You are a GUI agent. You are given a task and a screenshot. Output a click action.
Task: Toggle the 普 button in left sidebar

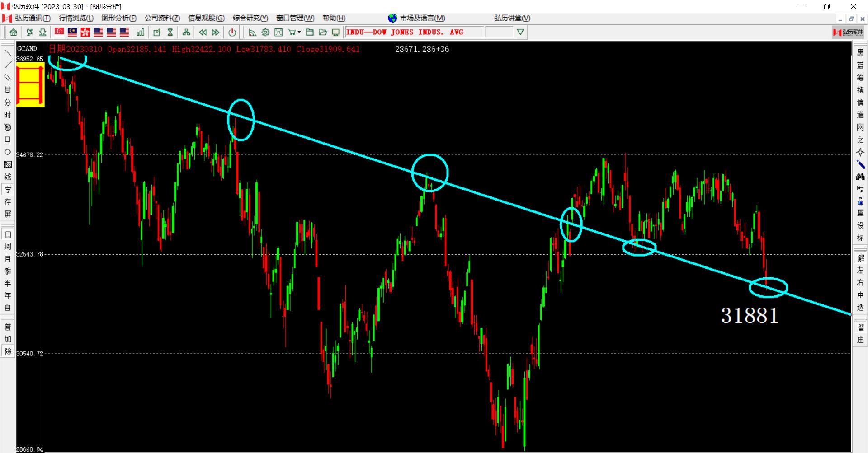(x=8, y=327)
